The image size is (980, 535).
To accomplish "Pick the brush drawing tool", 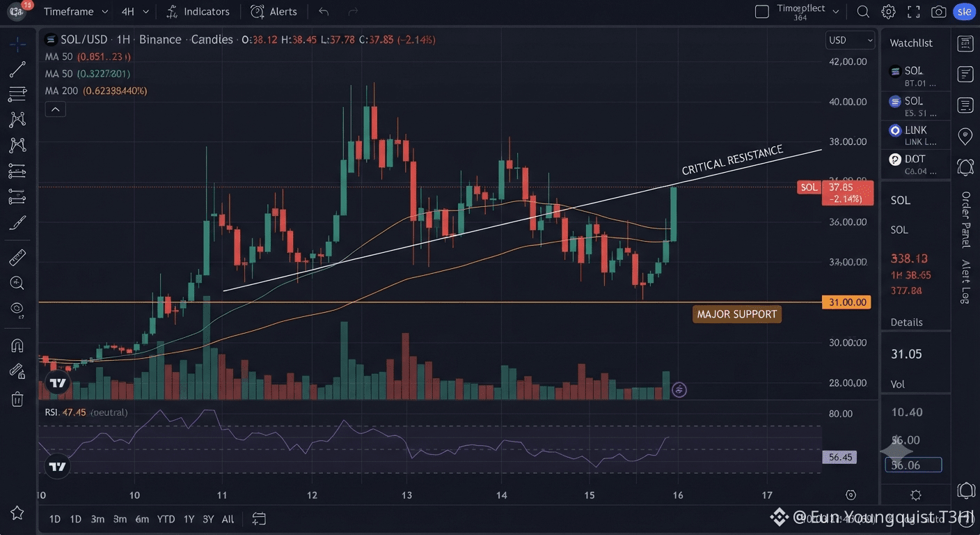I will point(17,223).
